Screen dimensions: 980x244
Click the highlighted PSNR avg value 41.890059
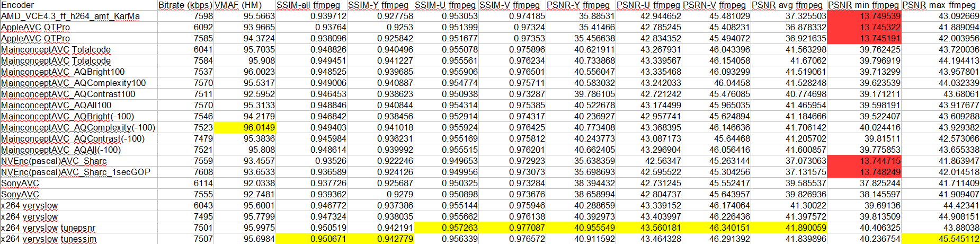[x=789, y=228]
